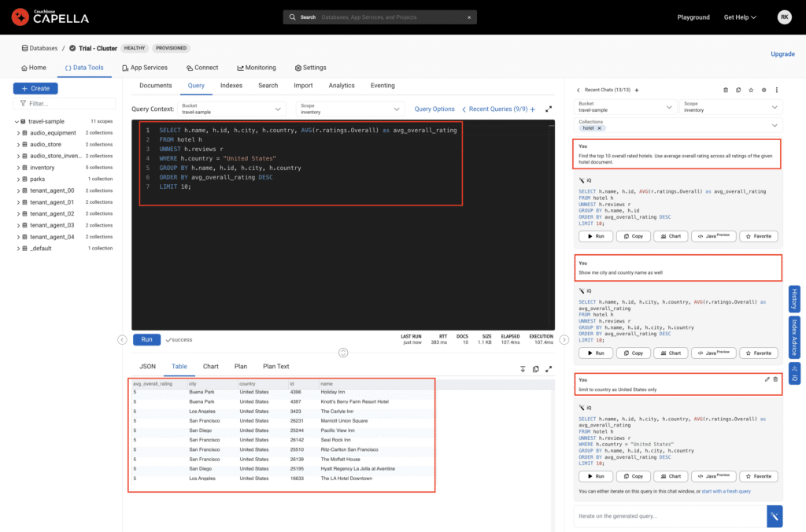Image resolution: width=806 pixels, height=532 pixels.
Task: Copy query results using the copy icon
Action: [x=535, y=368]
